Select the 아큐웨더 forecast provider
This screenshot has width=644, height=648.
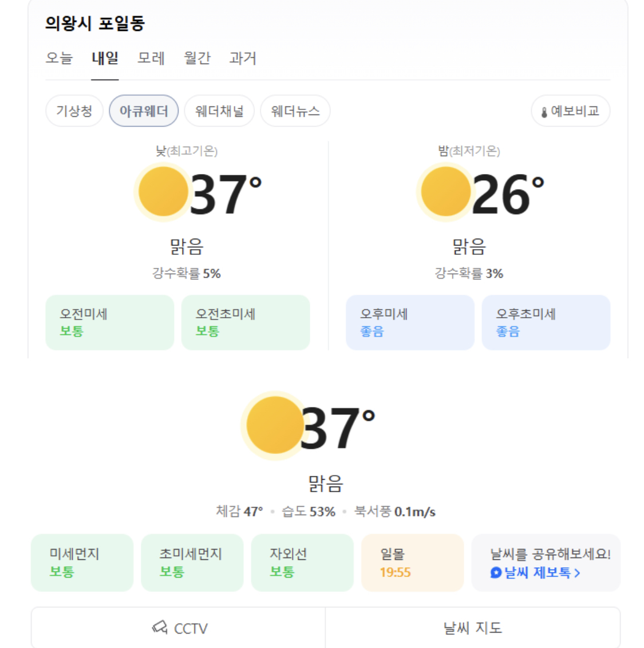[144, 111]
